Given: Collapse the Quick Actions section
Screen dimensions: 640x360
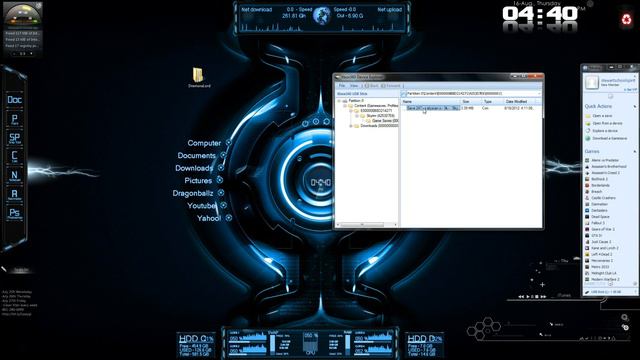Looking at the screenshot, I should coord(635,107).
